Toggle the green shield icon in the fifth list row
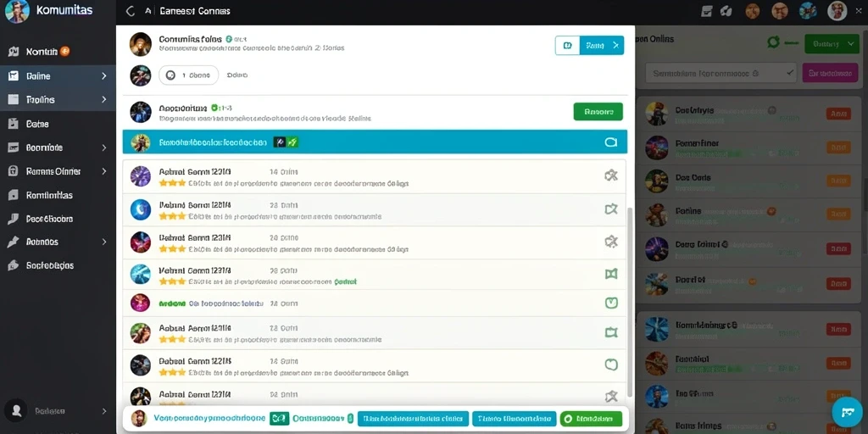868x434 pixels. [611, 303]
